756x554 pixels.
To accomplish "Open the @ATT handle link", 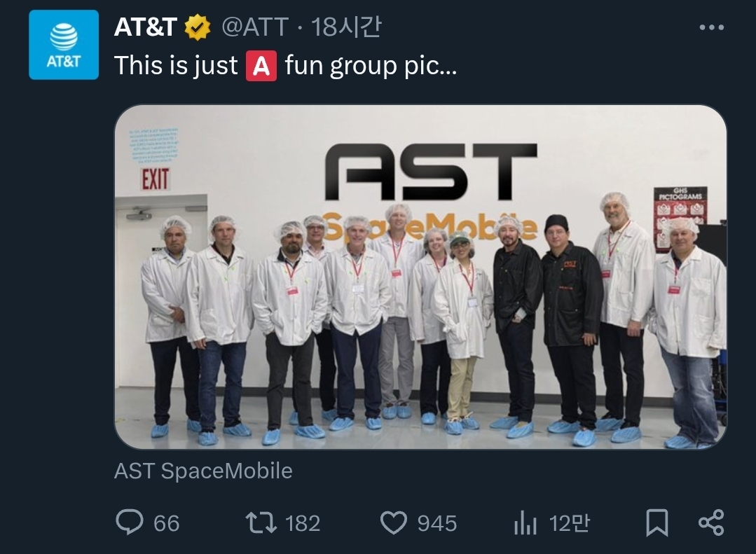I will 255,27.
